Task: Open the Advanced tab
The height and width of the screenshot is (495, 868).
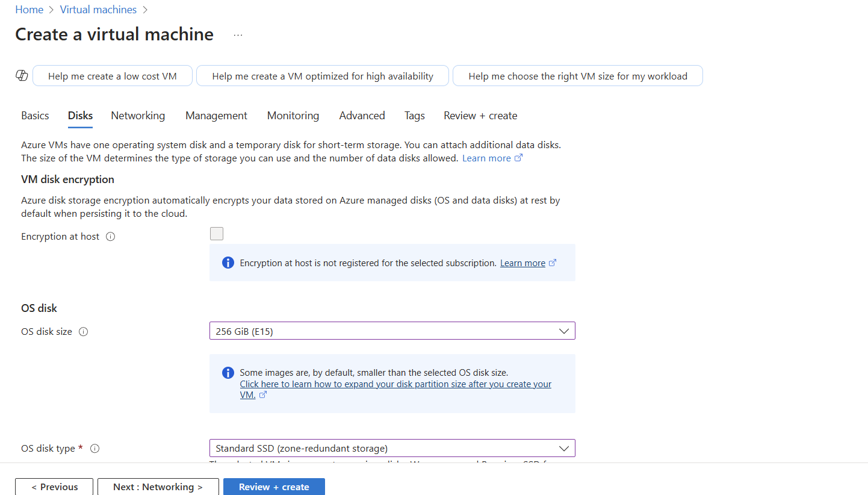Action: tap(362, 116)
